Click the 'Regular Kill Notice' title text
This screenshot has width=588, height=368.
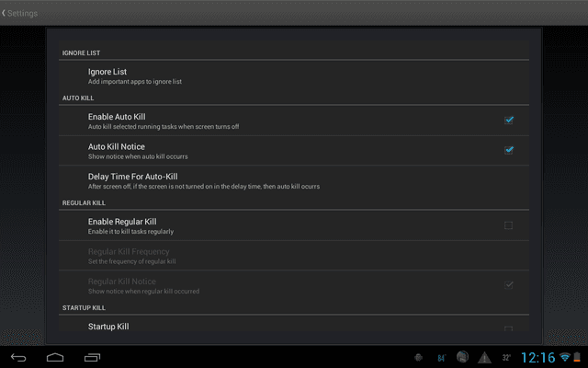(122, 282)
